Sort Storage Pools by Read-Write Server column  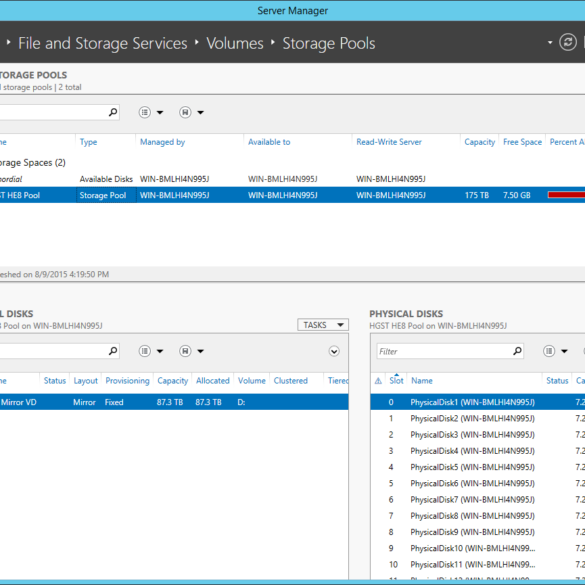(389, 142)
